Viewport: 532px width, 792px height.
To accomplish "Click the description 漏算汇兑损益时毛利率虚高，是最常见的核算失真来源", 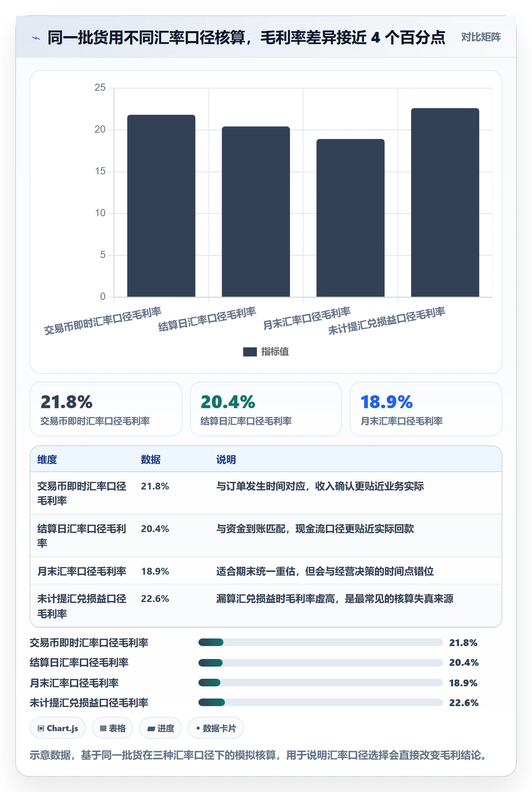I will pyautogui.click(x=335, y=599).
